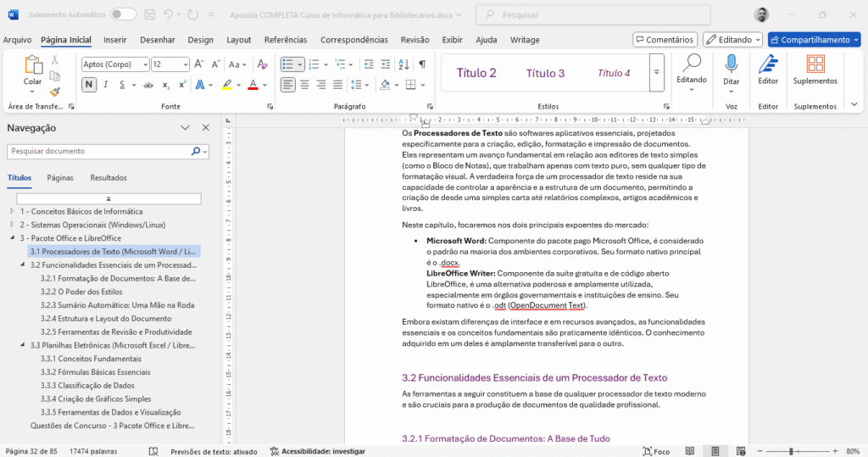The width and height of the screenshot is (868, 457).
Task: Toggle the Salvamento Automático switch
Action: [x=123, y=14]
